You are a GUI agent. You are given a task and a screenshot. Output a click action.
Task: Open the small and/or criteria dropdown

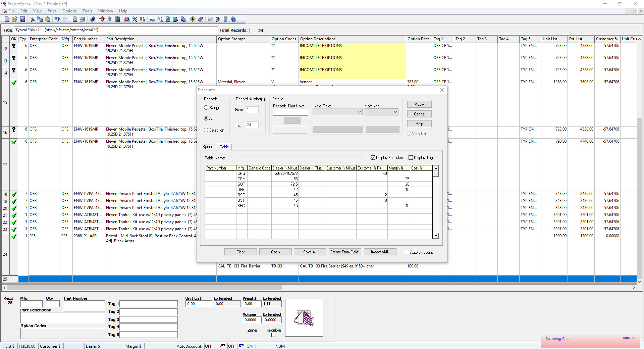click(x=292, y=120)
